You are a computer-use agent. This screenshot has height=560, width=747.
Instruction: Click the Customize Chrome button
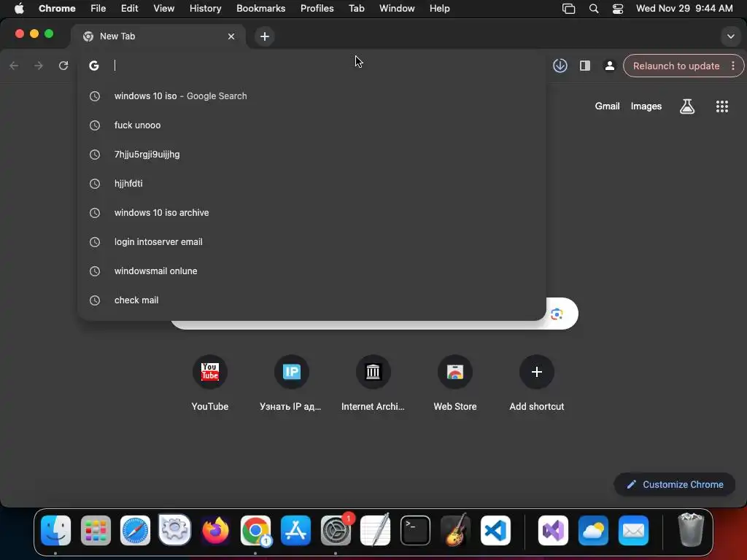click(675, 484)
